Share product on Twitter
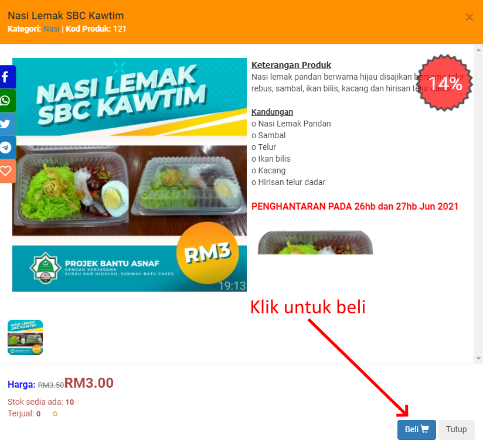Screen dimensions: 483x448 point(7,124)
